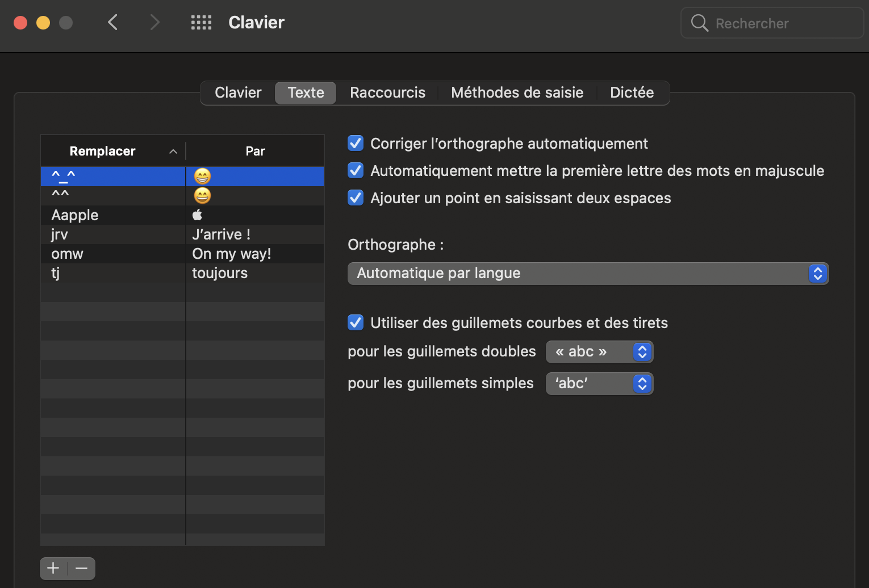Show all preferences grid icon
The width and height of the screenshot is (869, 588).
[x=201, y=23]
